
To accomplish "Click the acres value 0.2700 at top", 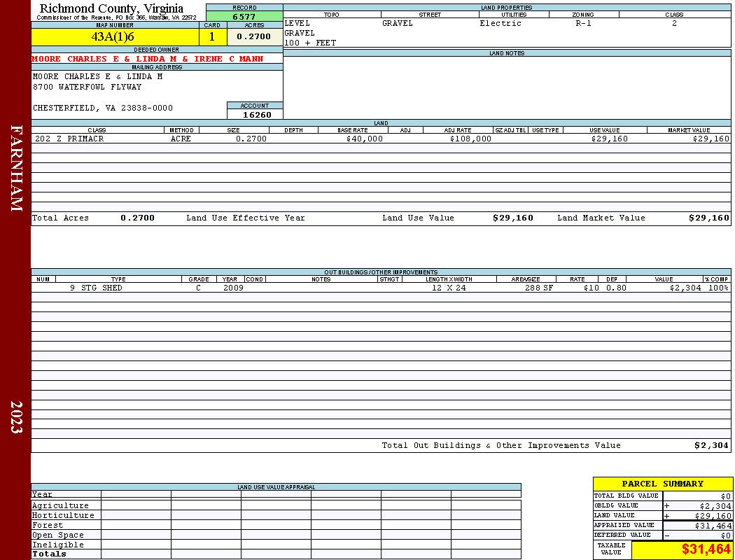I will 253,36.
